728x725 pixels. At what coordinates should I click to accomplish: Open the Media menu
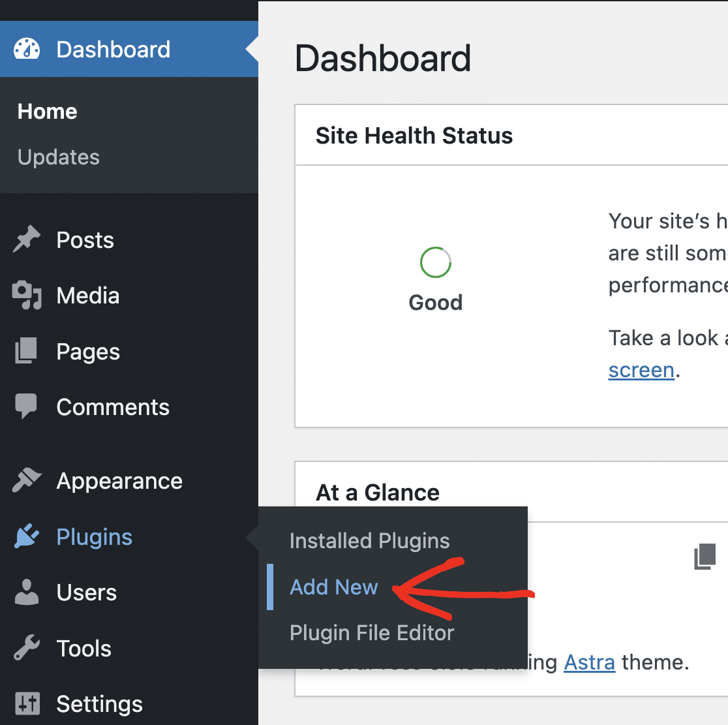click(x=129, y=296)
